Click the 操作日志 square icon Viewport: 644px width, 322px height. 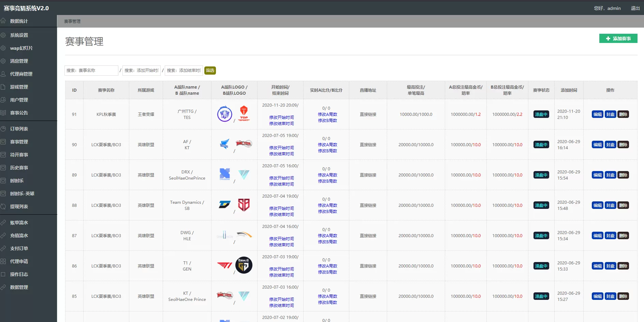tap(3, 274)
